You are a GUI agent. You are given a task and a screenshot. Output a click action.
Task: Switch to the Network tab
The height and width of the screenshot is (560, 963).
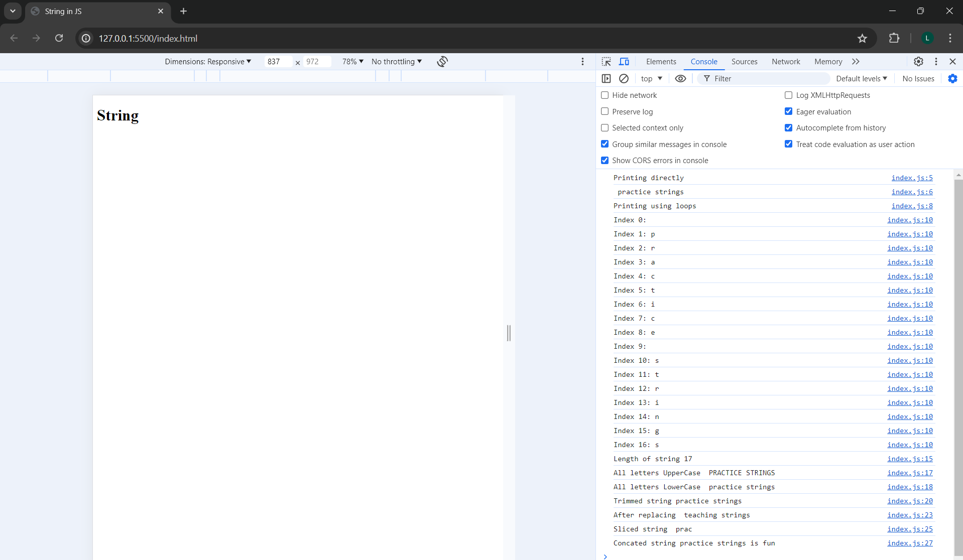(x=786, y=61)
